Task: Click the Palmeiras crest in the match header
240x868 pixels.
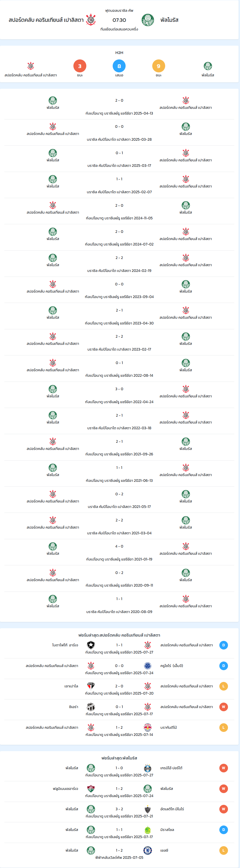Action: click(x=148, y=20)
